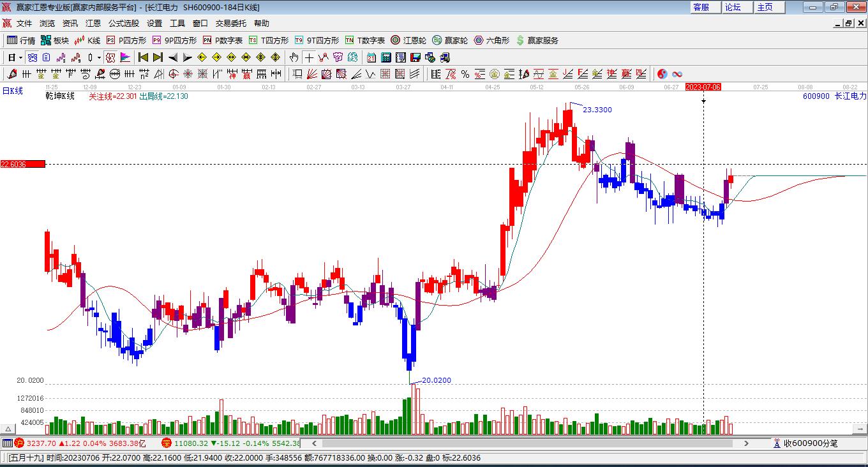Open the 文件 menu
This screenshot has width=868, height=467.
click(24, 24)
